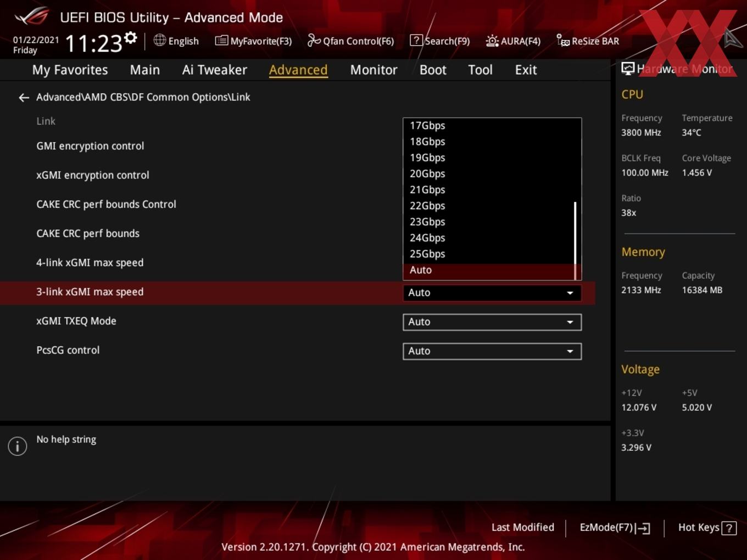
Task: Click the globe language icon
Action: [x=159, y=40]
